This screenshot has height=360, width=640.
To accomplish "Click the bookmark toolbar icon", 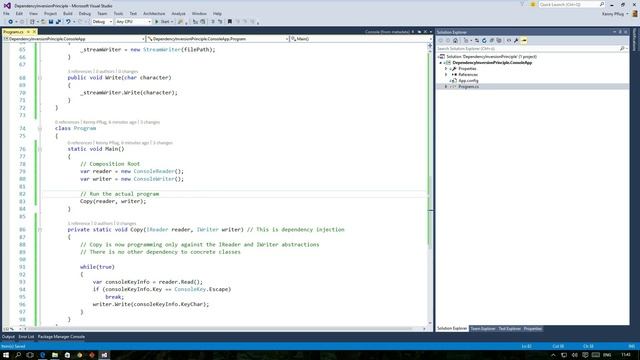I will 230,22.
